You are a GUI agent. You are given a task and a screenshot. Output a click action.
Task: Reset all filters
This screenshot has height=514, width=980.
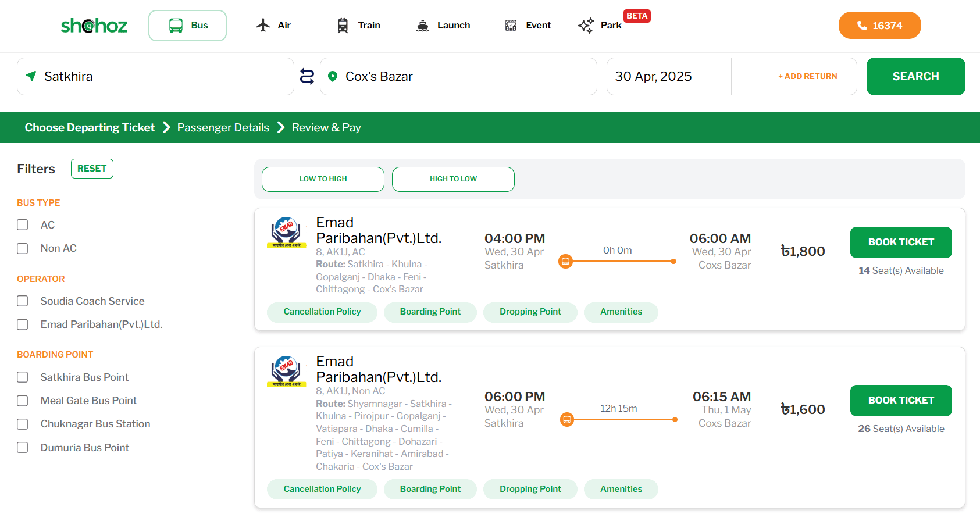[x=92, y=169]
